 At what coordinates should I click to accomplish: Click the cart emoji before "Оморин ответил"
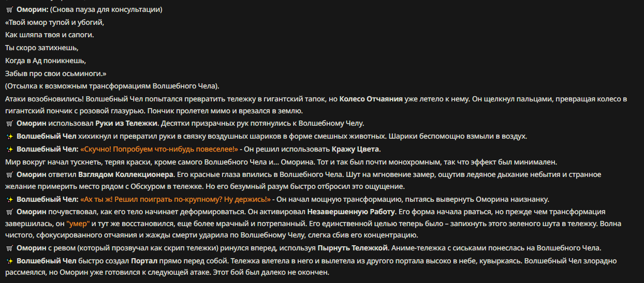point(9,174)
